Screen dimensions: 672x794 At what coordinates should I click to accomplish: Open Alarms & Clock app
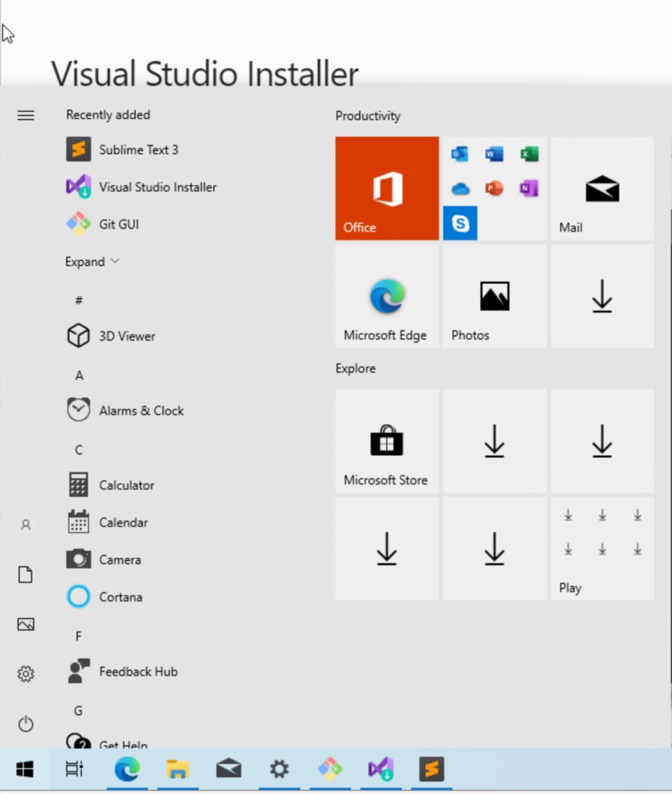(125, 410)
